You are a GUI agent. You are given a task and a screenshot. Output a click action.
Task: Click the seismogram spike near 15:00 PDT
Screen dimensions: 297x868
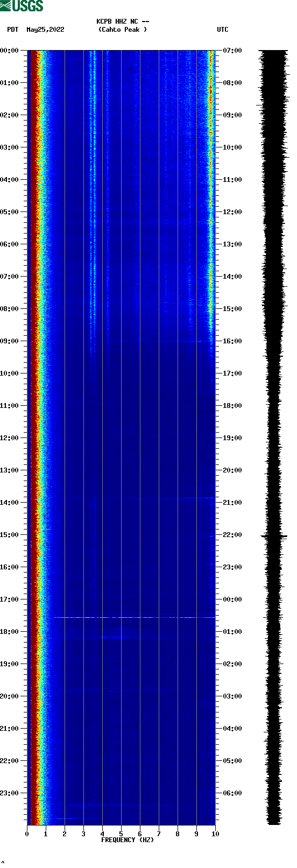coord(274,536)
